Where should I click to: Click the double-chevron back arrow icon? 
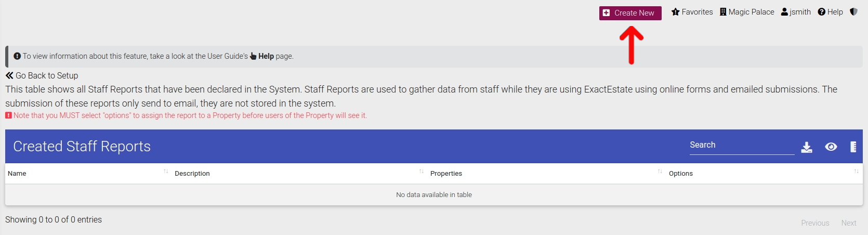[9, 75]
